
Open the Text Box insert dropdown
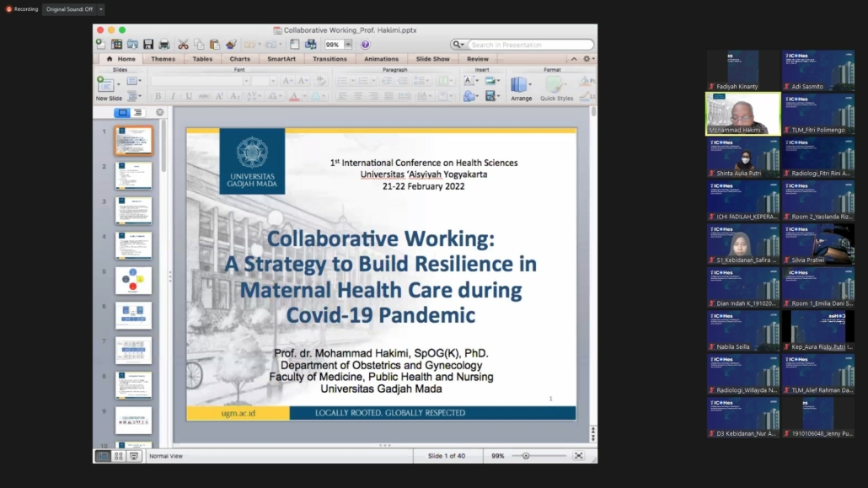pyautogui.click(x=470, y=81)
